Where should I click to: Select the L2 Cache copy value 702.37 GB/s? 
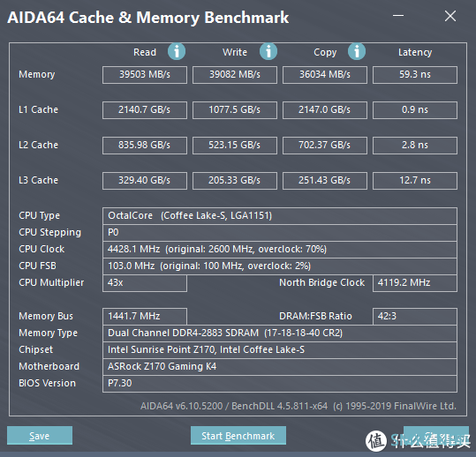click(x=325, y=146)
